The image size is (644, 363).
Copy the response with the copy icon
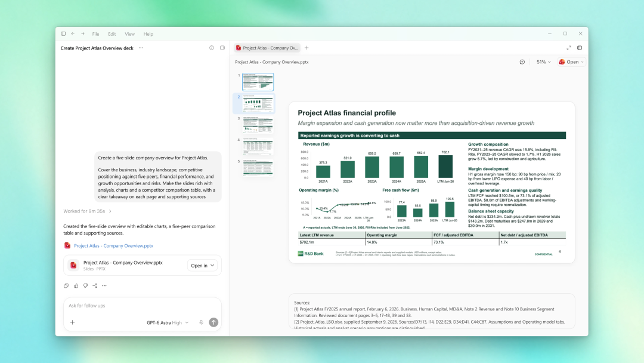(66, 286)
